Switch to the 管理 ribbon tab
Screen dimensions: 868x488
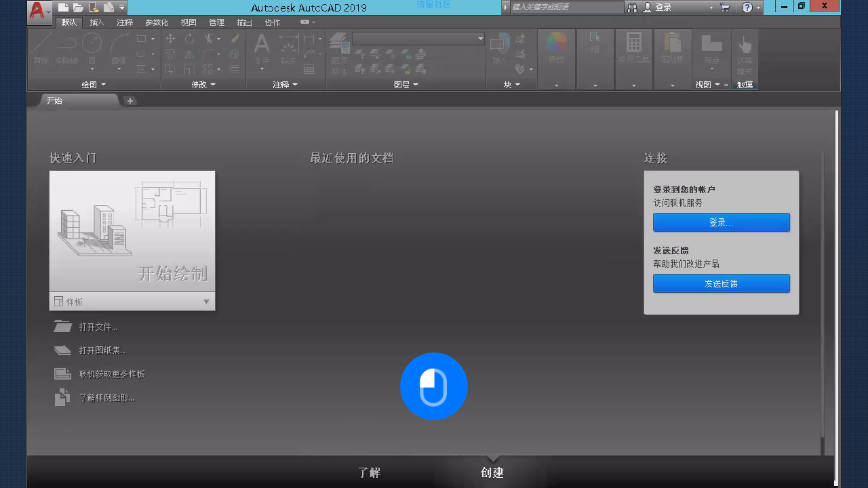(x=216, y=22)
